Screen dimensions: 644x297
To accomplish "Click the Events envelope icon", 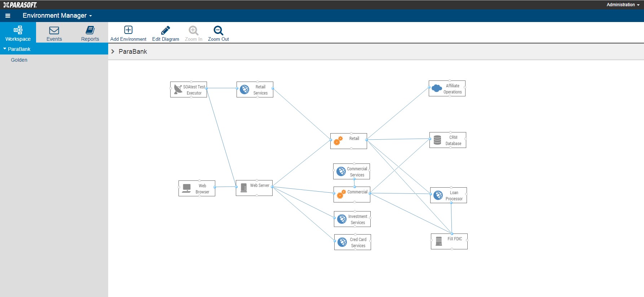I will click(54, 30).
